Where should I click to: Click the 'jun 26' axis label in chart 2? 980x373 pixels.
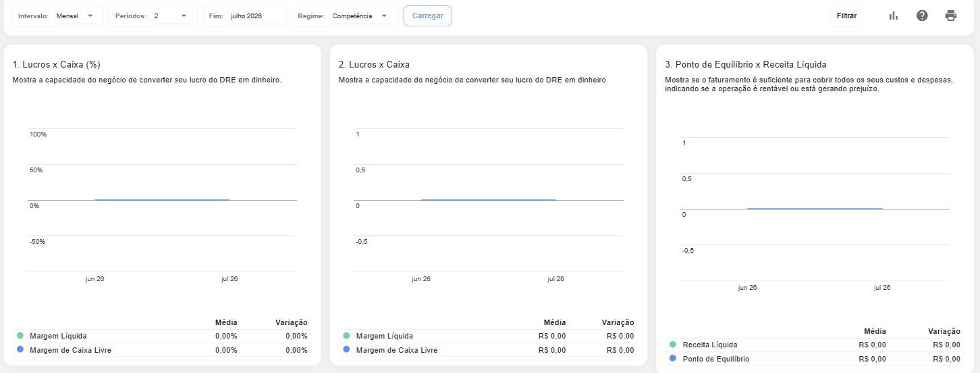[x=421, y=279]
